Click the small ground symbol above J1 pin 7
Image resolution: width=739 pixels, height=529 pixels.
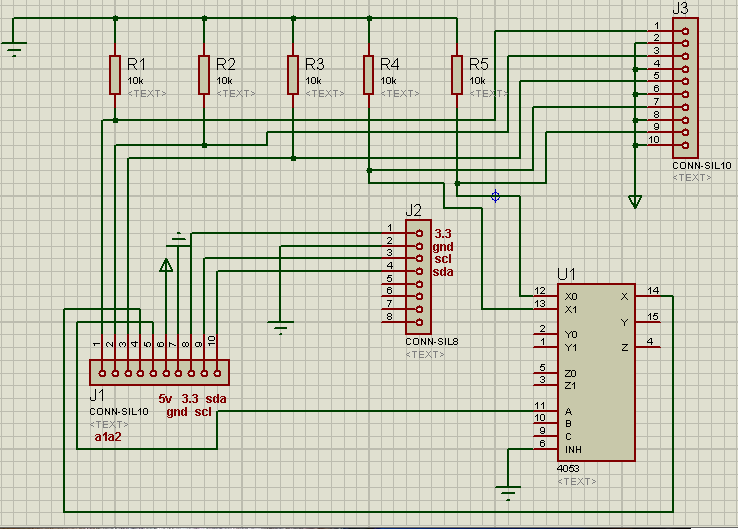pyautogui.click(x=179, y=240)
